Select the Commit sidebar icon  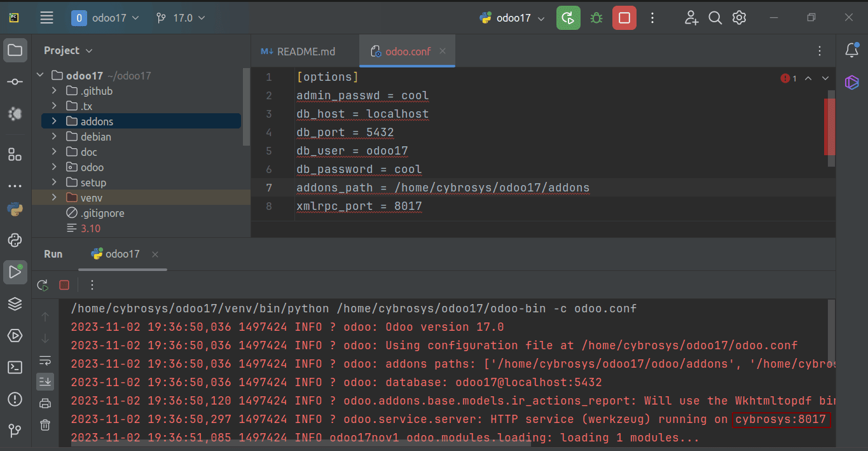(x=15, y=81)
